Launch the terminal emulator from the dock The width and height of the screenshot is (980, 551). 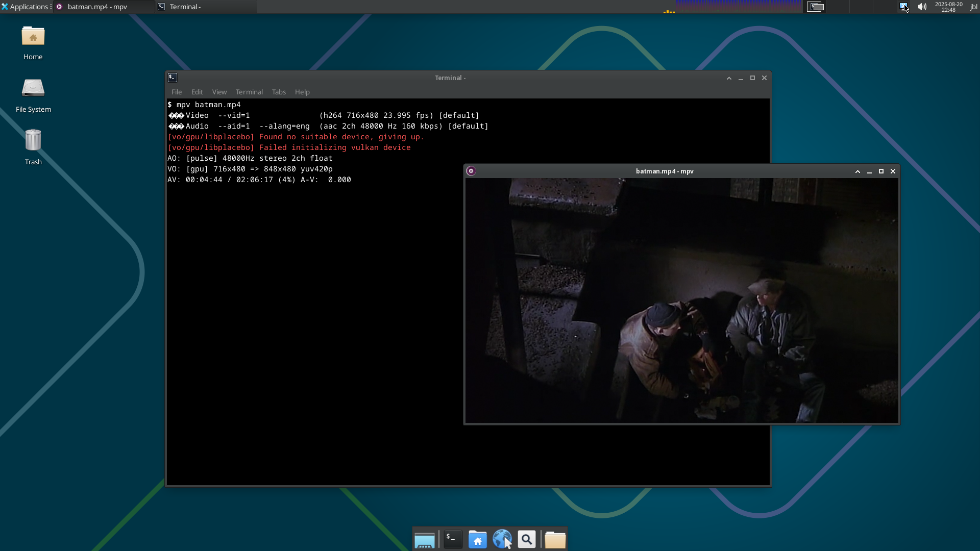[x=453, y=539]
